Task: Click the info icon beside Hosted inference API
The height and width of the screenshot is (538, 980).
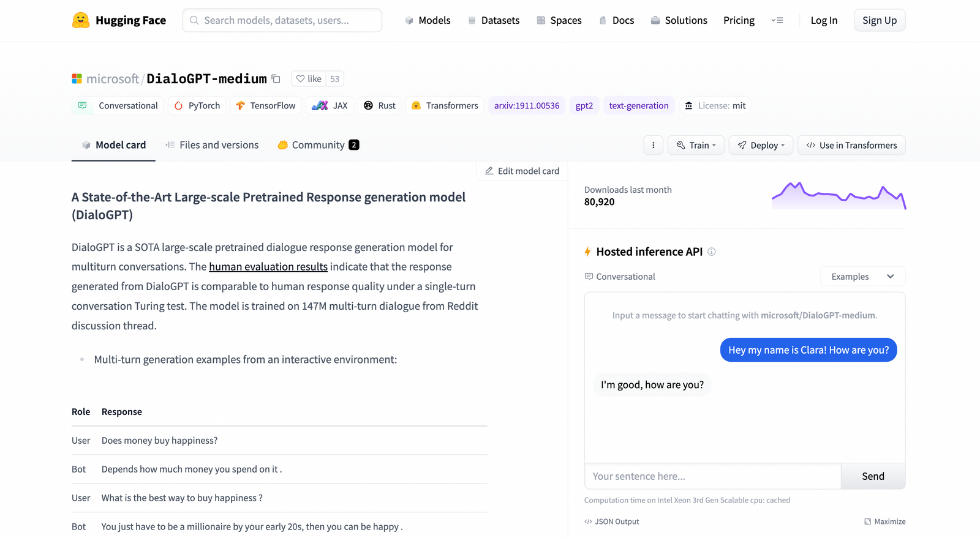Action: 712,252
